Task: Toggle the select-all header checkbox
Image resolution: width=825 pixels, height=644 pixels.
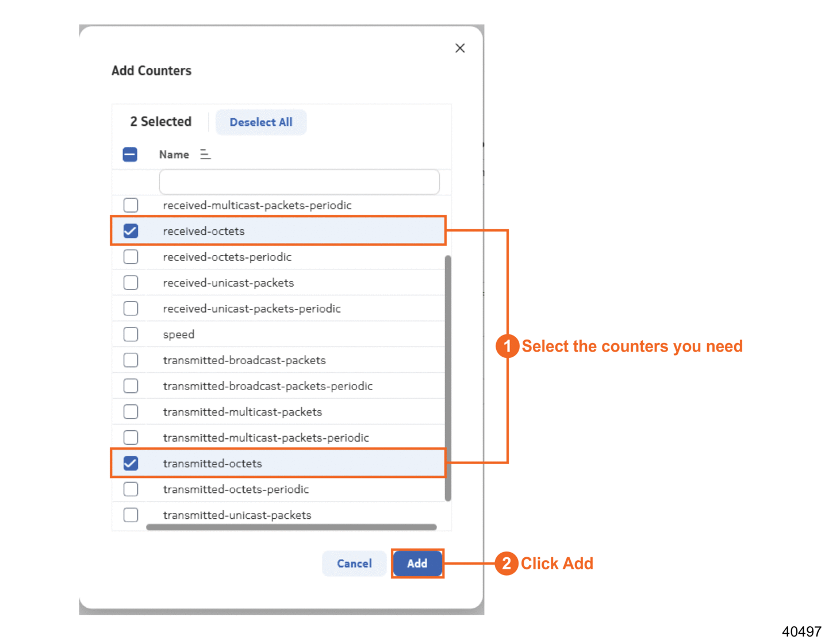Action: pyautogui.click(x=131, y=155)
